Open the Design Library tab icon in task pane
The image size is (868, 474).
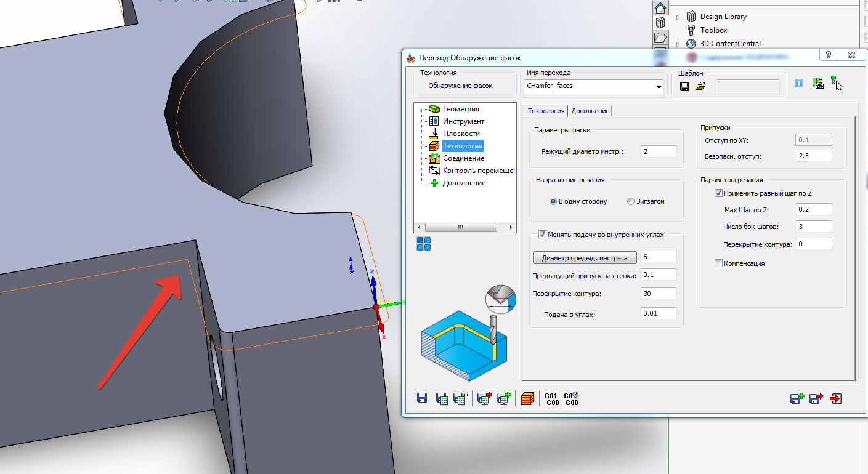(x=660, y=23)
